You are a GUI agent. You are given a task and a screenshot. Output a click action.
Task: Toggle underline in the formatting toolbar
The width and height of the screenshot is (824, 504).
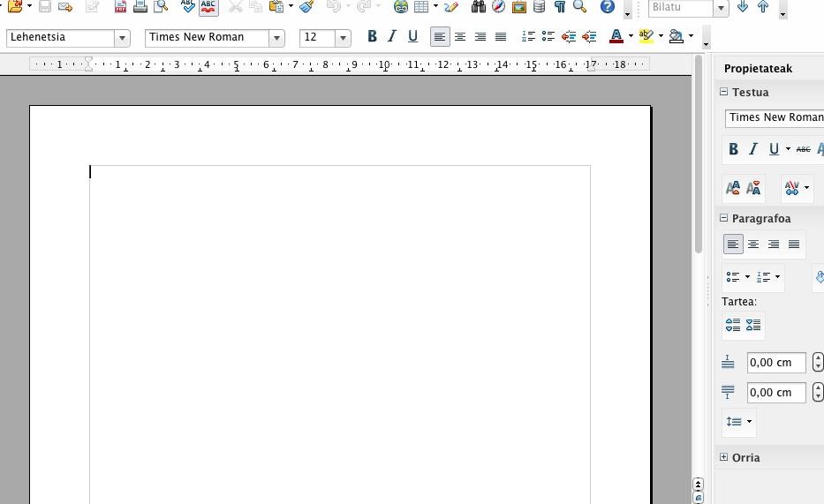point(413,36)
